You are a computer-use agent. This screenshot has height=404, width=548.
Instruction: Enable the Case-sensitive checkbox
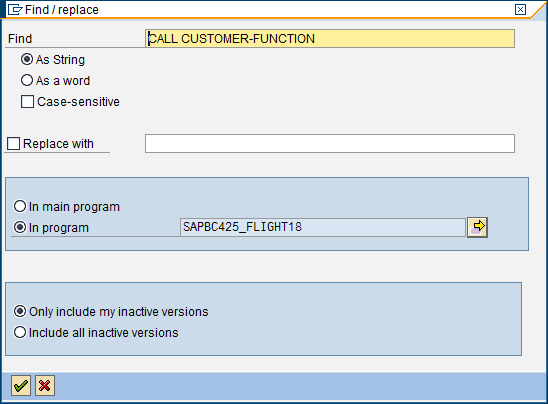[x=27, y=102]
